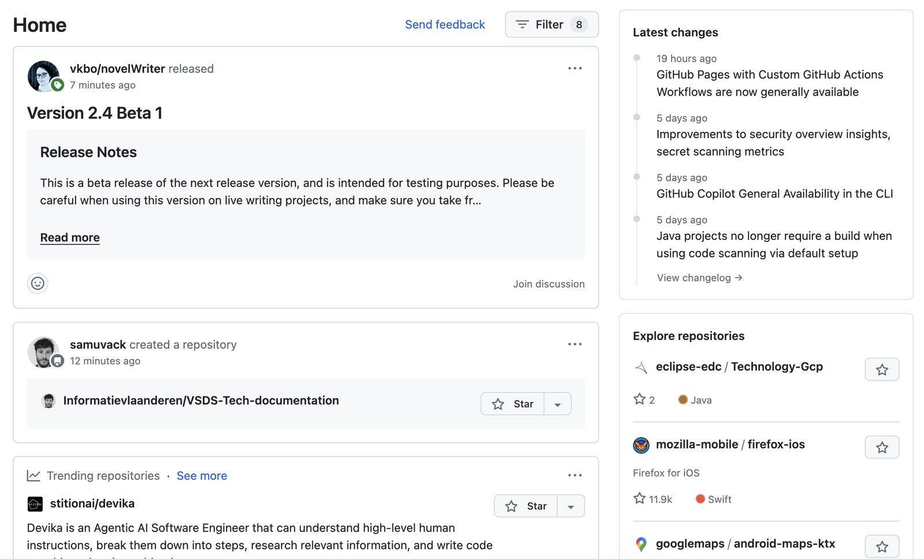Click View changelog link

[699, 278]
